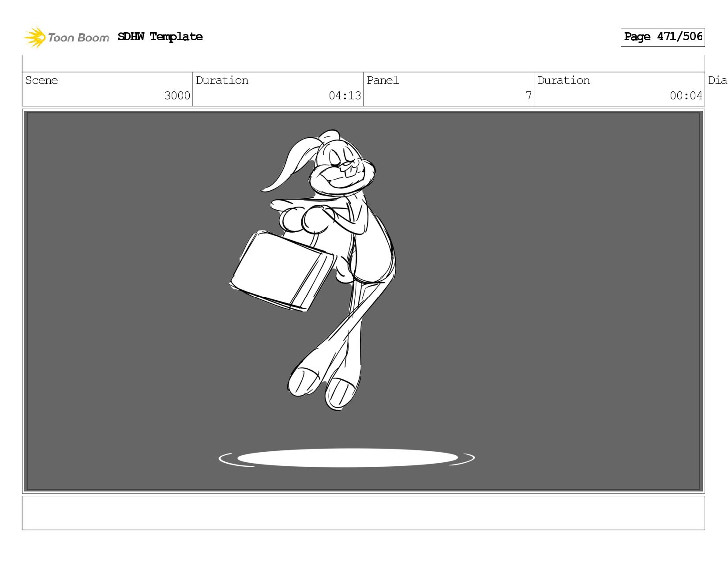The image size is (728, 563).
Task: Click the cut-off Dia column header
Action: pyautogui.click(x=717, y=80)
